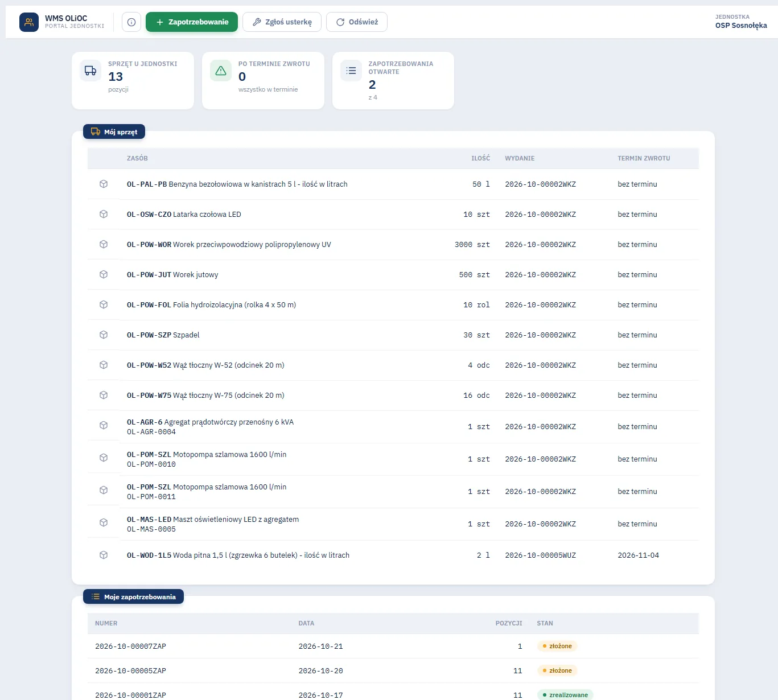Open request 2026-10-00007ZAP
Image resolution: width=778 pixels, height=700 pixels.
coord(130,647)
